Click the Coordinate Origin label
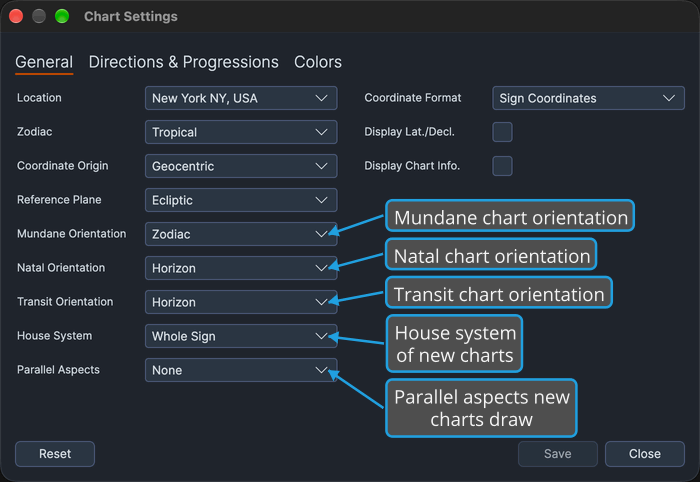 click(x=62, y=166)
